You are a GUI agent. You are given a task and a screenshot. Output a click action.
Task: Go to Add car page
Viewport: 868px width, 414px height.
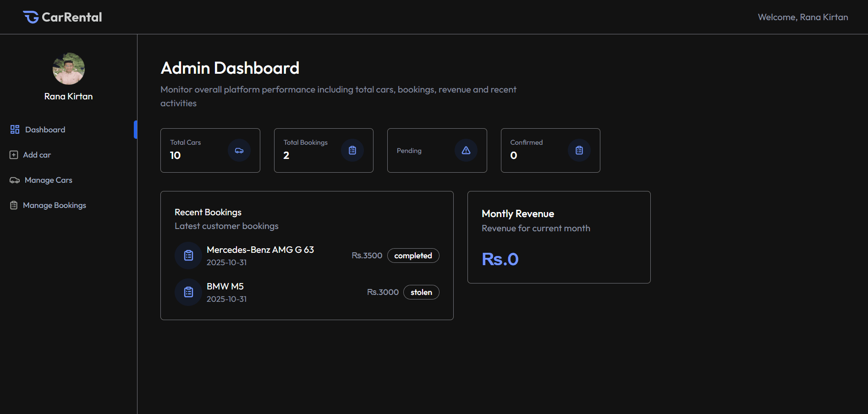(37, 155)
